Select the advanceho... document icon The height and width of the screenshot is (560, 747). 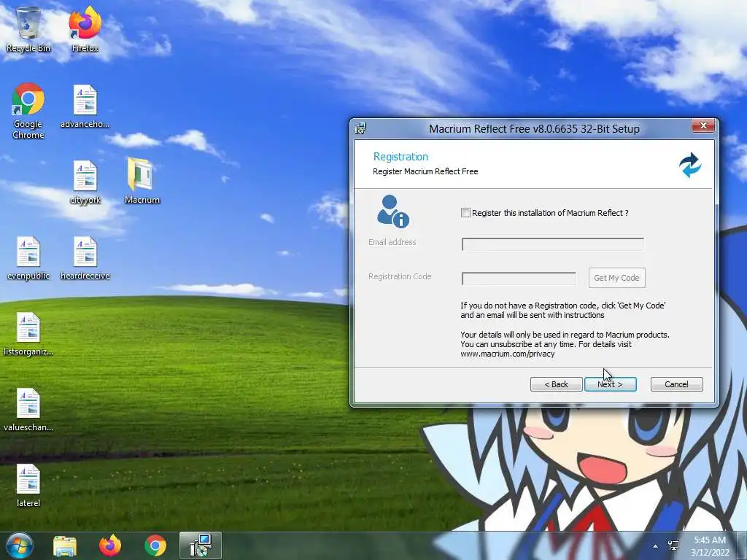point(85,106)
